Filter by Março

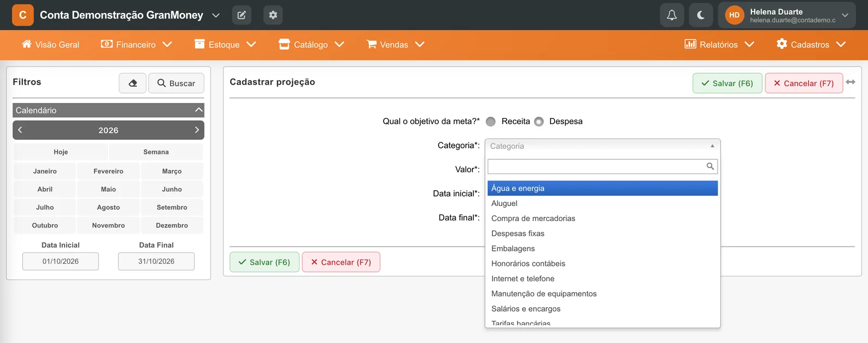pyautogui.click(x=172, y=171)
